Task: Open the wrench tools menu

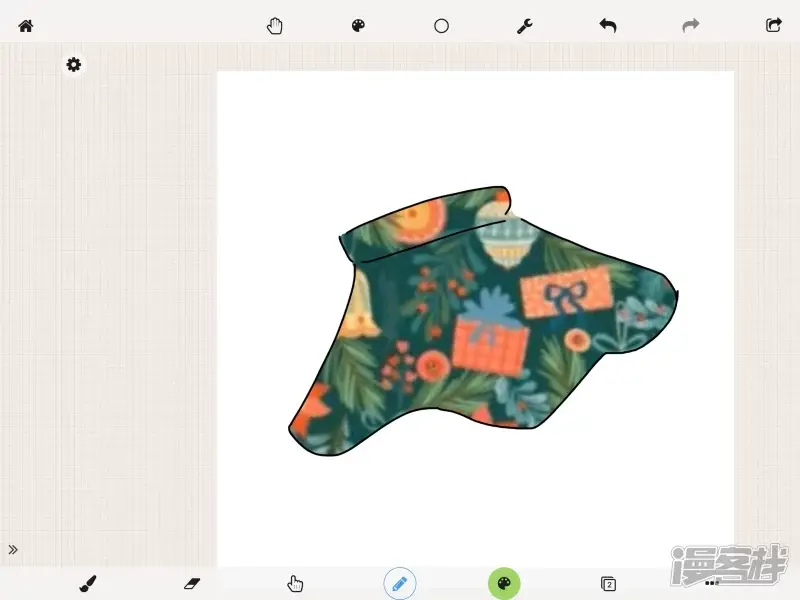Action: (x=524, y=26)
